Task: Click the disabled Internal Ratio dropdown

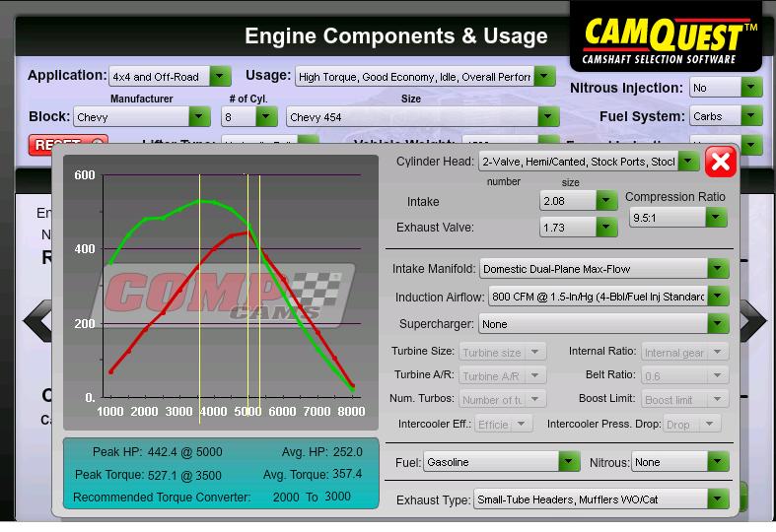Action: (x=685, y=352)
